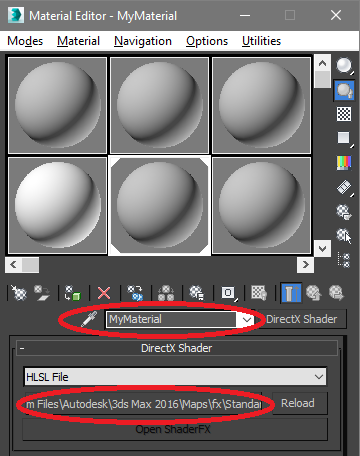The width and height of the screenshot is (360, 456).
Task: Click Assign Material to Selection icon
Action: 73,293
